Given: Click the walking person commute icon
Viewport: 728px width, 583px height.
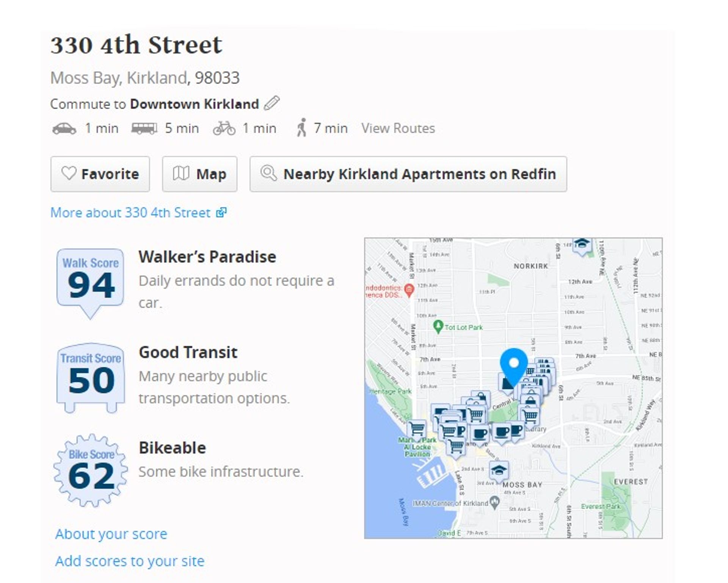Looking at the screenshot, I should click(302, 128).
